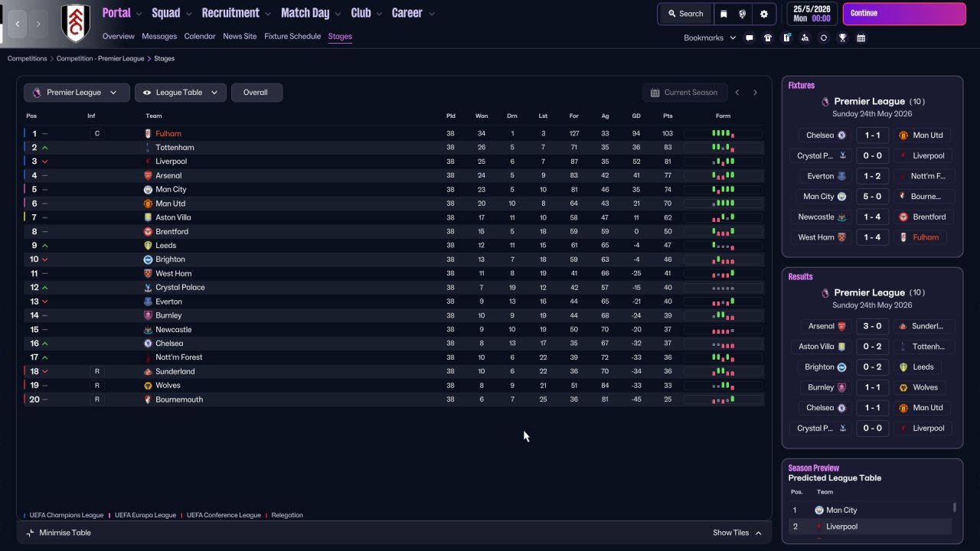Open Arsenal 3 - 0 result score

point(872,326)
